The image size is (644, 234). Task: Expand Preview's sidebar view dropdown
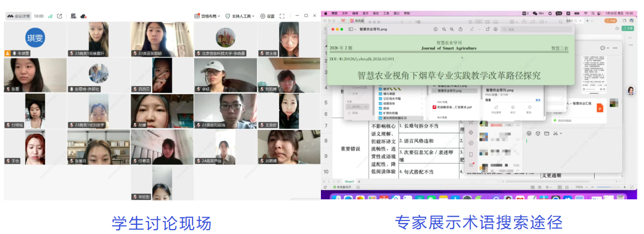[352, 29]
